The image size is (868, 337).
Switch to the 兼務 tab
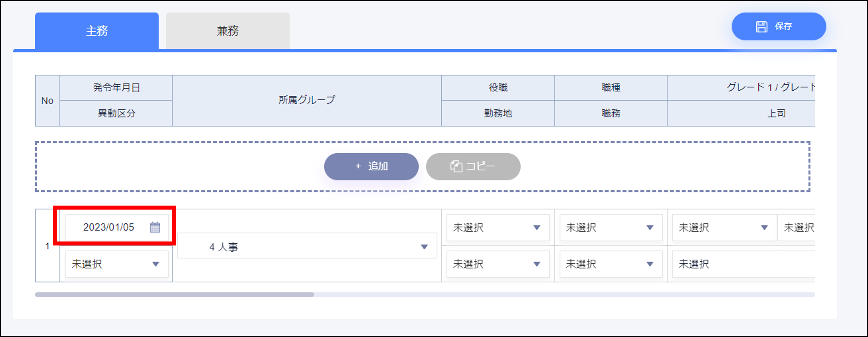[227, 31]
